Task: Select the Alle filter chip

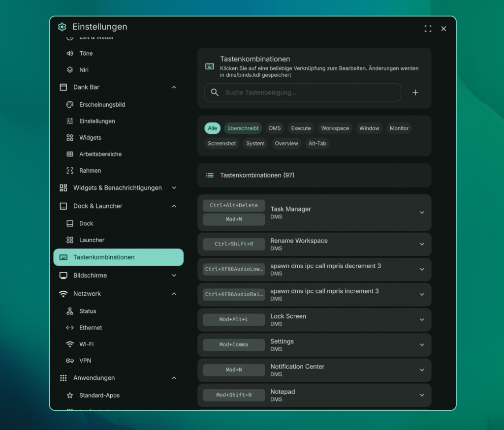Action: pos(212,128)
